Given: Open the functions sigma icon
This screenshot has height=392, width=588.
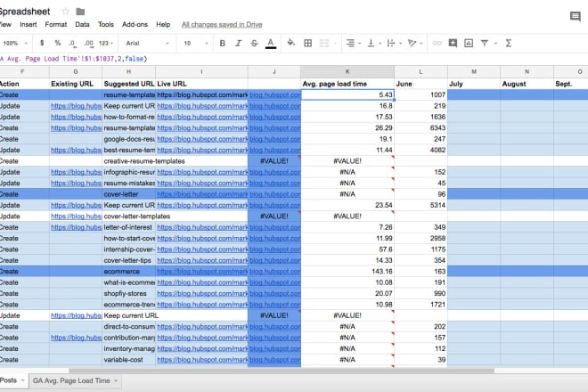Looking at the screenshot, I should click(x=509, y=43).
